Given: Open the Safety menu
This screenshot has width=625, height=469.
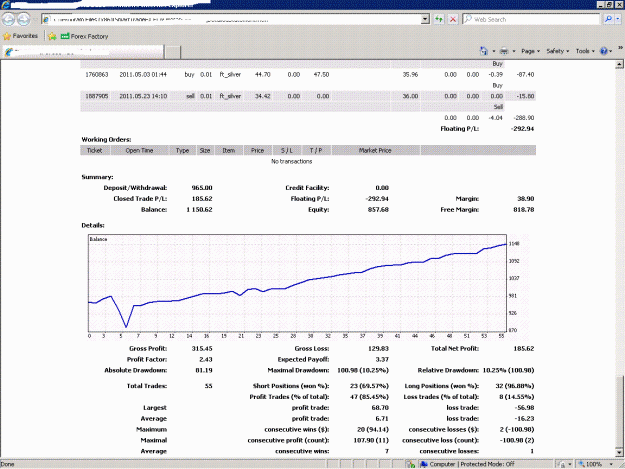Looking at the screenshot, I should [558, 51].
